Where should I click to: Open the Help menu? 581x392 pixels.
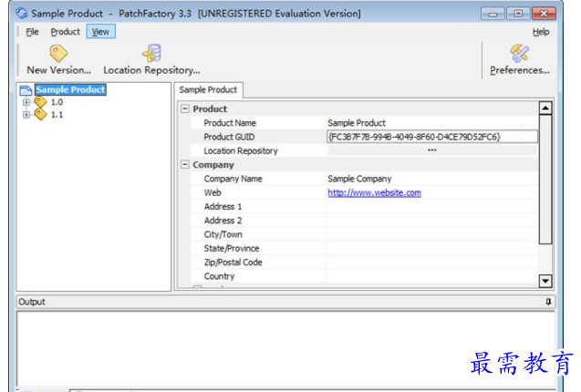(541, 32)
